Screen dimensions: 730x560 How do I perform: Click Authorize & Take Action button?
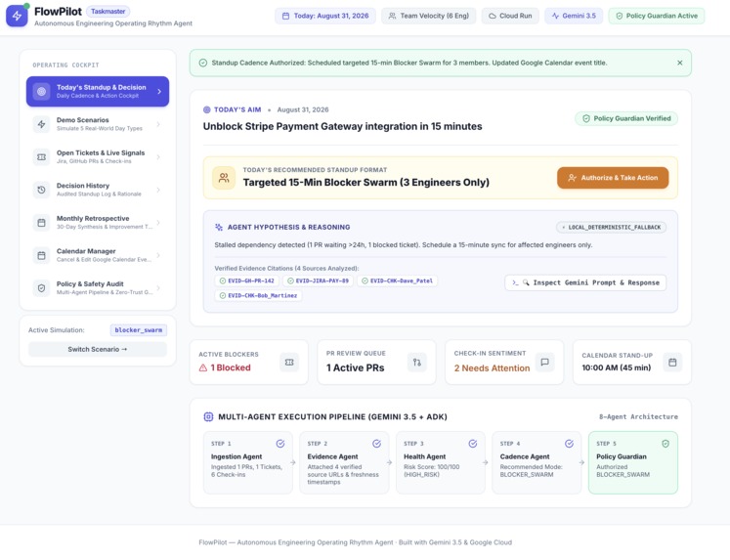click(613, 178)
